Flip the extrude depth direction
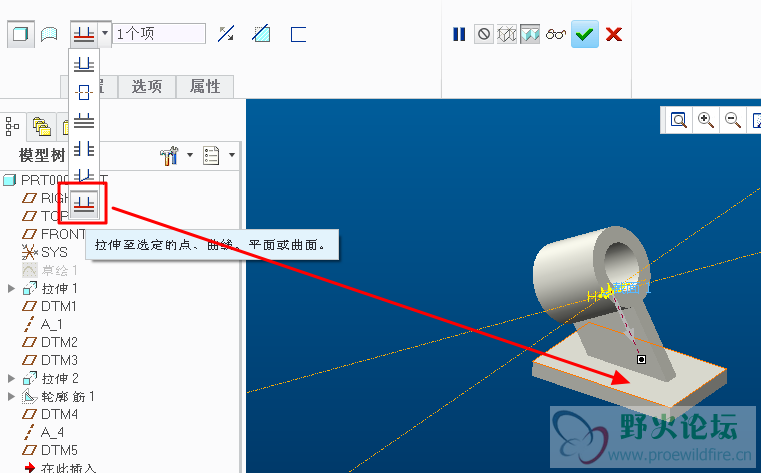 pyautogui.click(x=226, y=34)
